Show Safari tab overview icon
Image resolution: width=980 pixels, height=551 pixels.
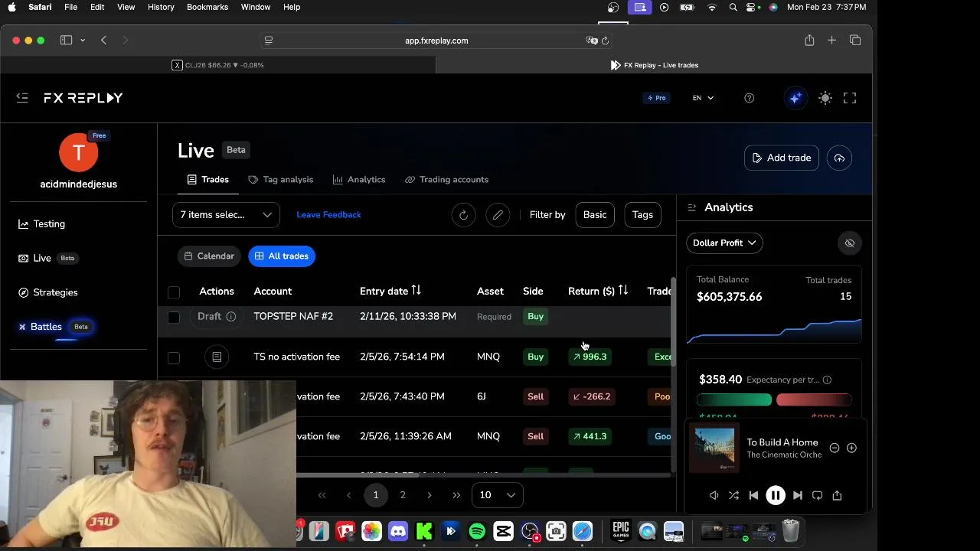[855, 41]
